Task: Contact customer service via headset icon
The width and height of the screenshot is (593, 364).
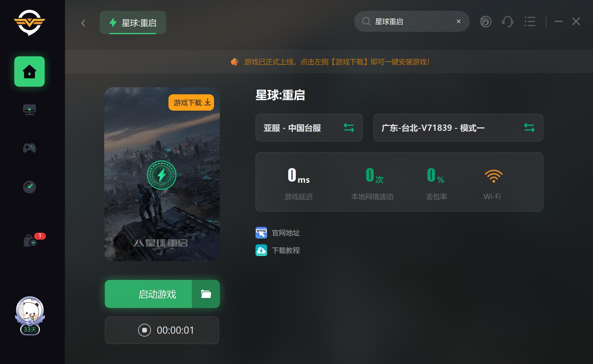Action: coord(508,21)
